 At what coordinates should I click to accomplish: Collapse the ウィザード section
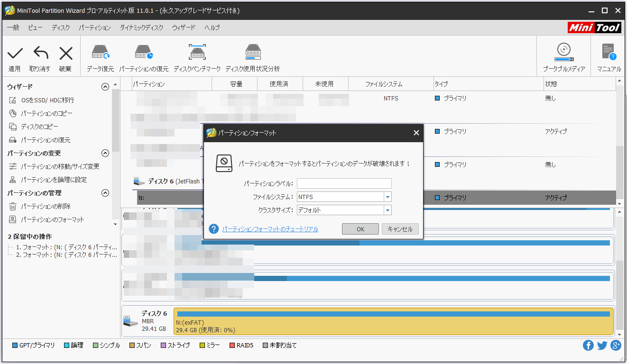[105, 87]
